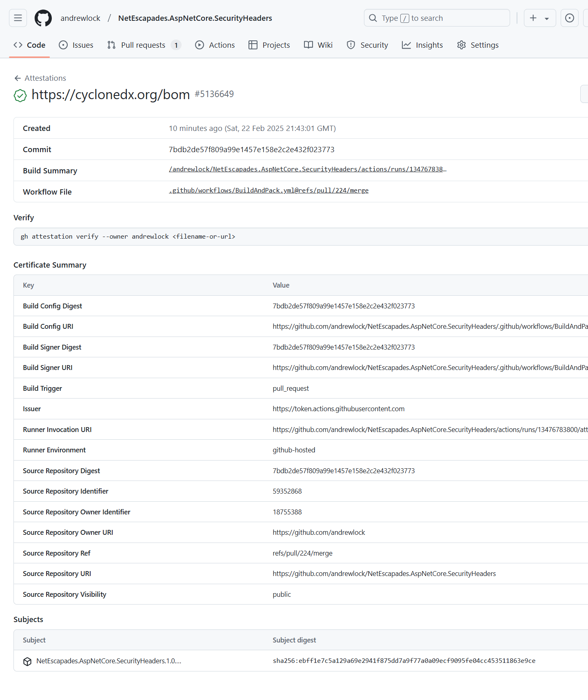Click the search magnifier icon
This screenshot has width=588, height=700.
click(x=373, y=18)
